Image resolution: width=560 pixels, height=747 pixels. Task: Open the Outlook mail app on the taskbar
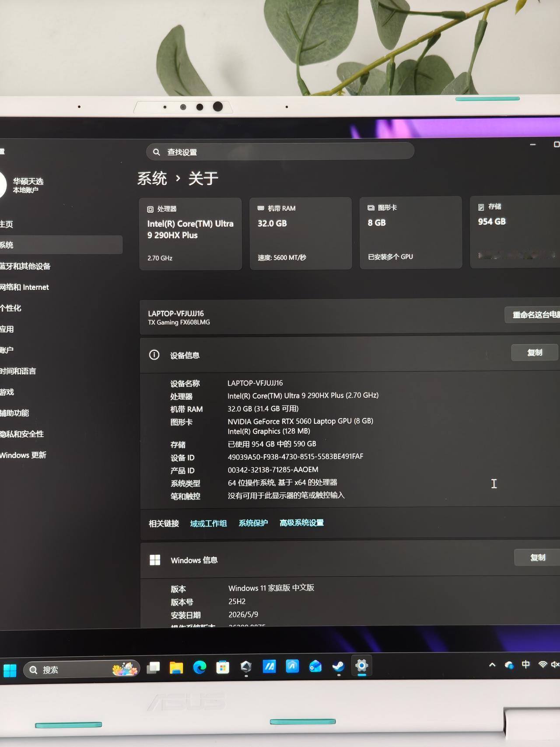(315, 666)
